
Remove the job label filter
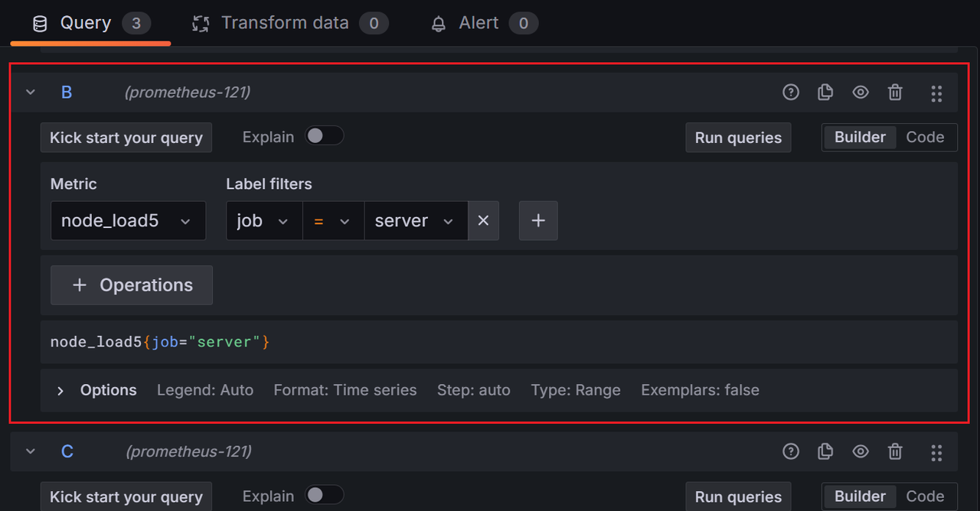pyautogui.click(x=483, y=220)
